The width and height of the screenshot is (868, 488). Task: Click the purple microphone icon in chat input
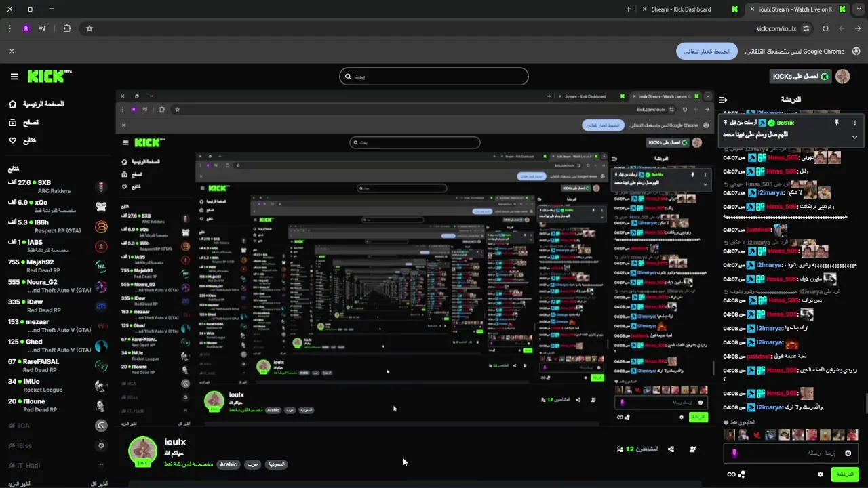point(734,453)
